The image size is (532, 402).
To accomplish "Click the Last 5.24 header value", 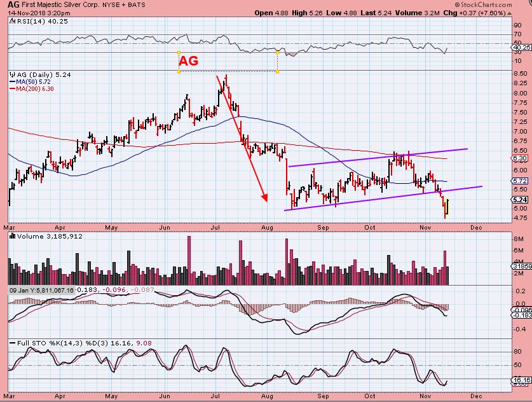I will point(376,13).
